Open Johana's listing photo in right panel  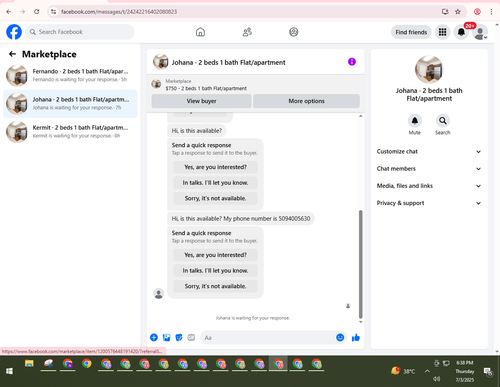pyautogui.click(x=429, y=69)
